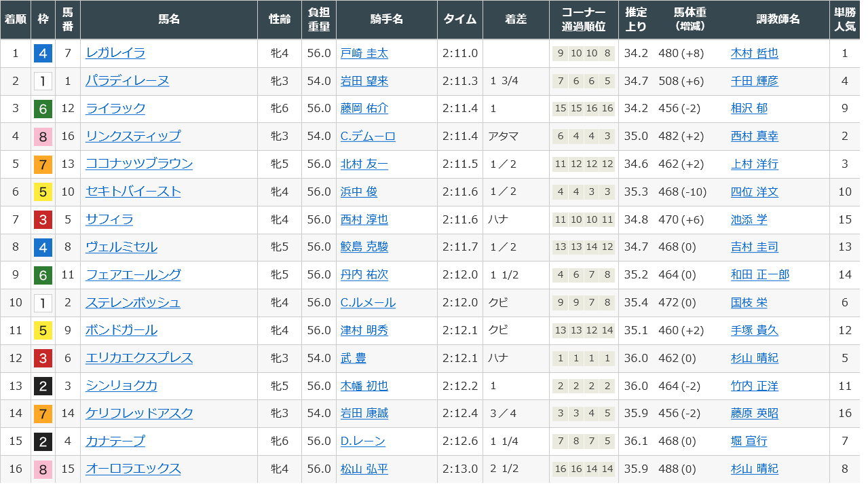Click trainer link 国枝 栄
The image size is (868, 487).
tap(749, 302)
